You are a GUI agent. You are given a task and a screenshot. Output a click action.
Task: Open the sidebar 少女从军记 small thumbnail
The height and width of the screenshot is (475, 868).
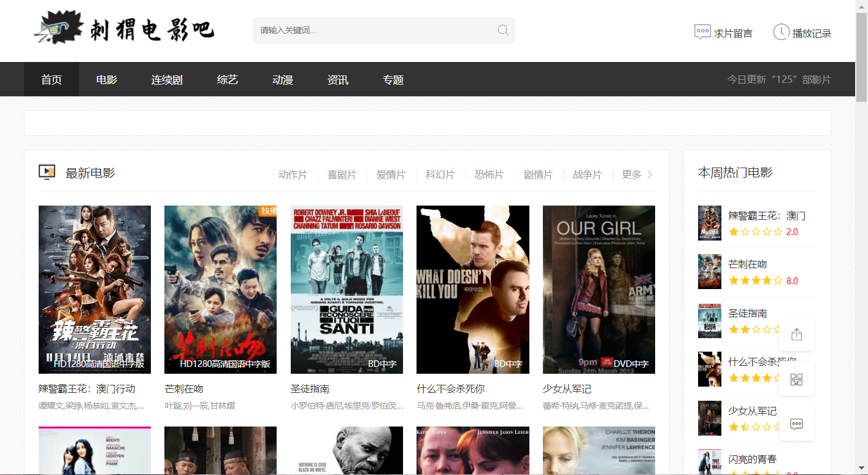pyautogui.click(x=710, y=418)
